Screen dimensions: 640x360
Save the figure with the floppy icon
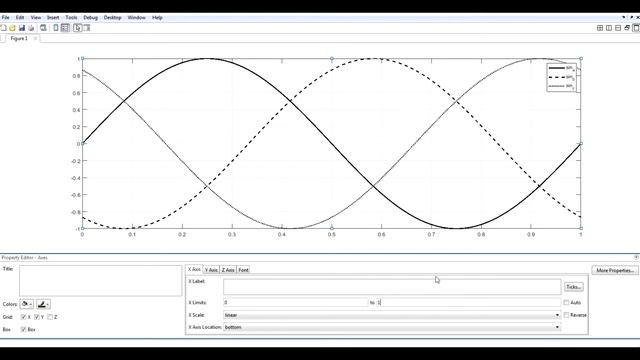(22, 28)
